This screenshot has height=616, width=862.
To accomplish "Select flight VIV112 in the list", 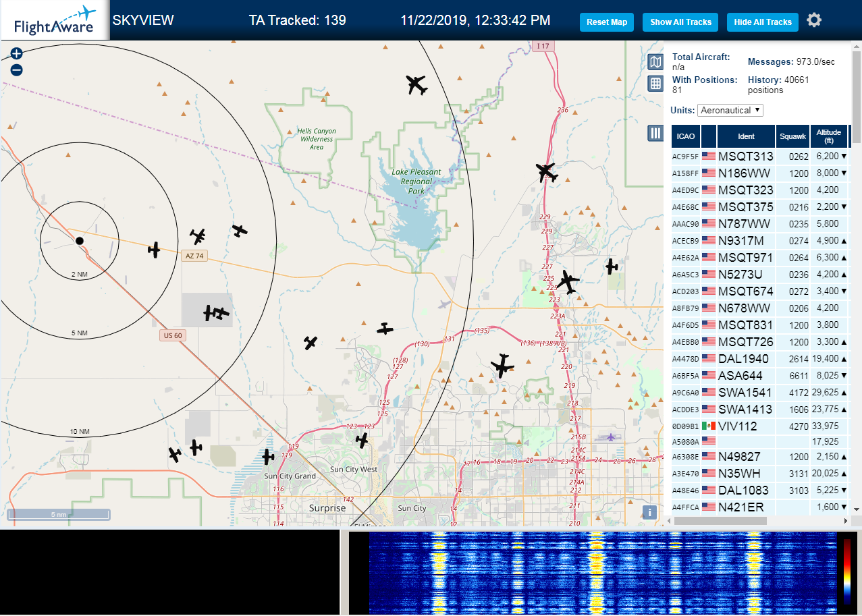I will (759, 426).
